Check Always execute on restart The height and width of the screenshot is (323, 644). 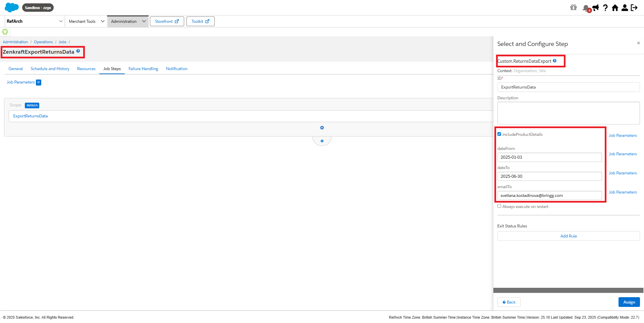click(499, 206)
